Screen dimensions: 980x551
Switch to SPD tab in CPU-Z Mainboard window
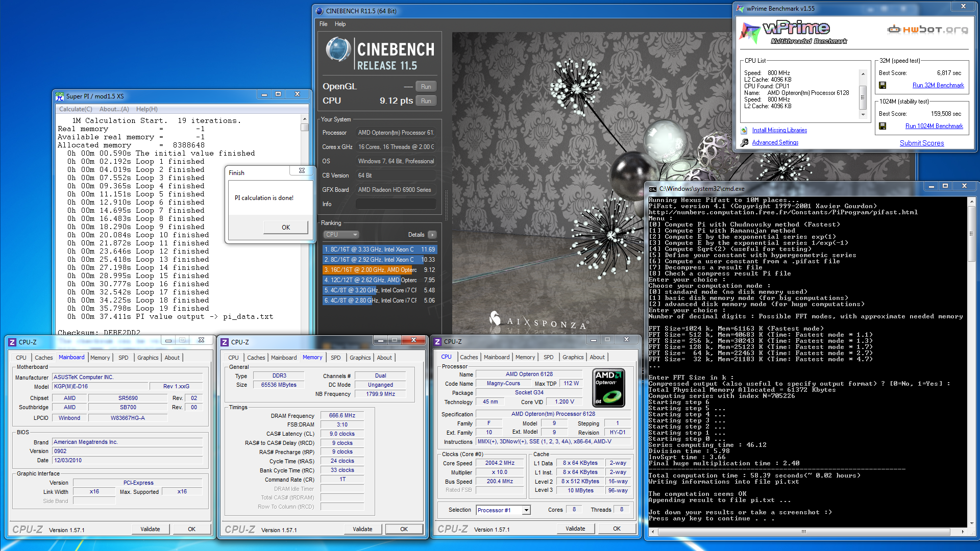(x=124, y=358)
